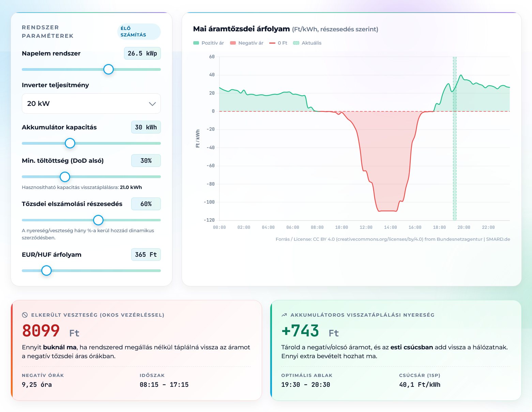
Task: Click the Tőzsdei elszámolási részesedés slider handle
Action: pos(98,220)
